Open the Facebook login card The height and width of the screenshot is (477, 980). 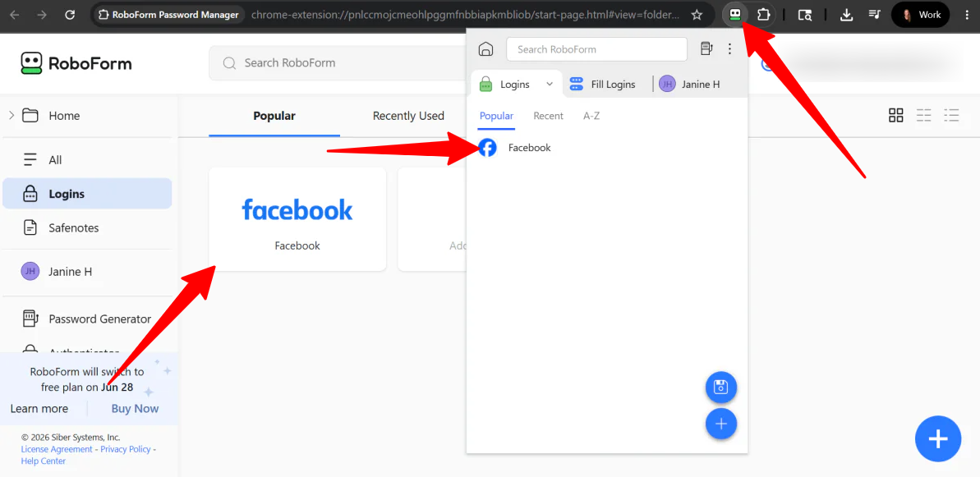click(x=297, y=219)
